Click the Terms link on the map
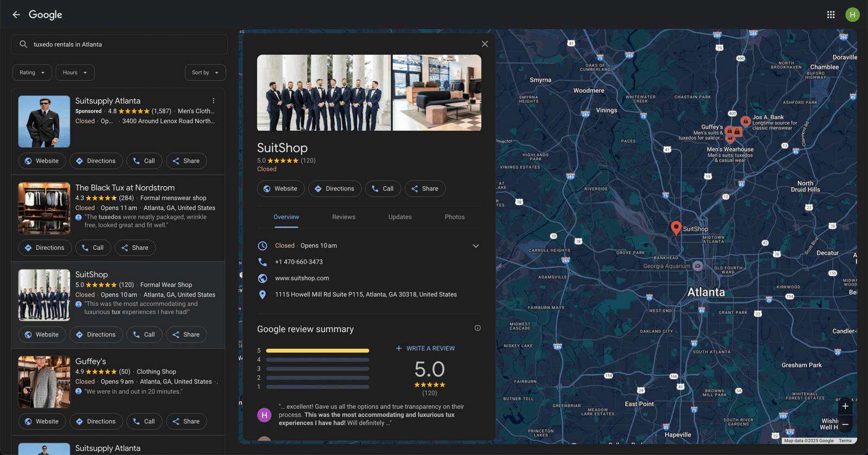 coord(845,441)
